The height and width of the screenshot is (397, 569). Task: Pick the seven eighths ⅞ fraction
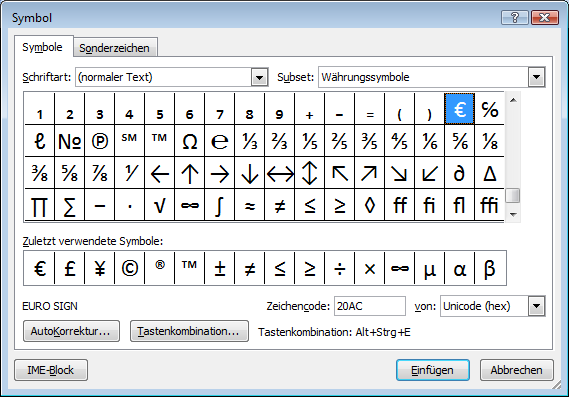coord(99,173)
